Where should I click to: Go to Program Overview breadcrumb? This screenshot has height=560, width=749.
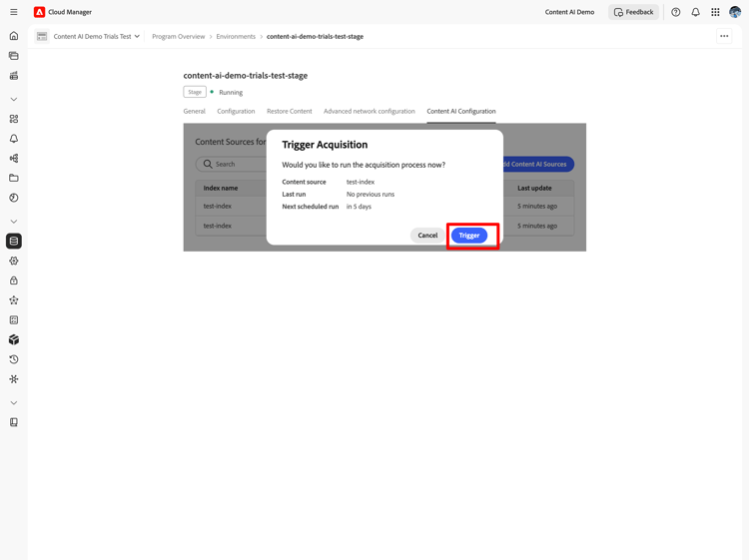click(178, 36)
